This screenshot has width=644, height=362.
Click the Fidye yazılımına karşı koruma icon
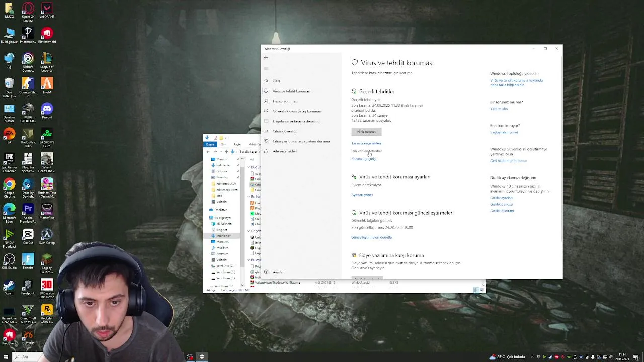[x=354, y=255]
